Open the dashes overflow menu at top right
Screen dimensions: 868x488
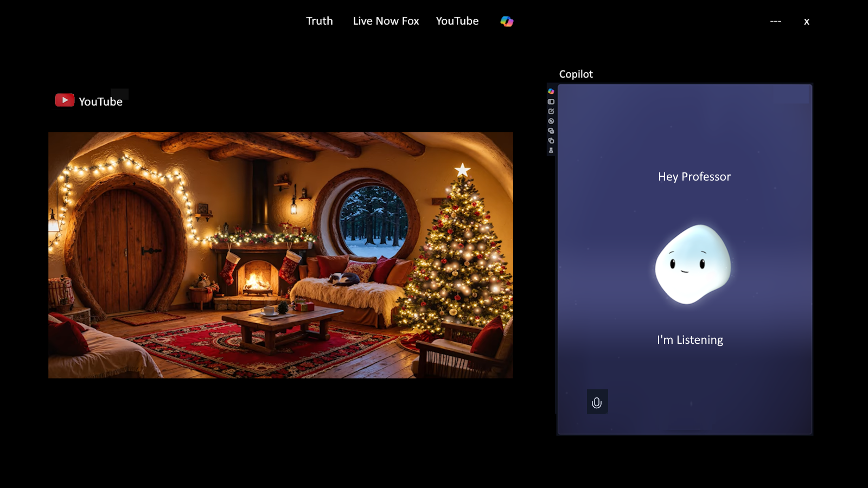(775, 21)
